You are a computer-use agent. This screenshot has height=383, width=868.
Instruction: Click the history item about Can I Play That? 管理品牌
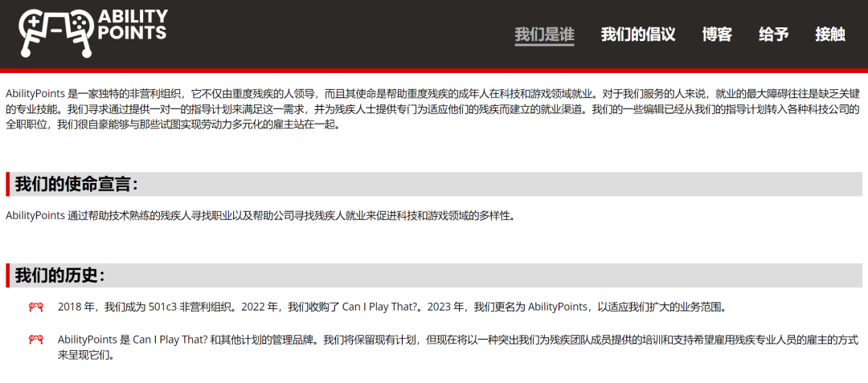[x=458, y=347]
